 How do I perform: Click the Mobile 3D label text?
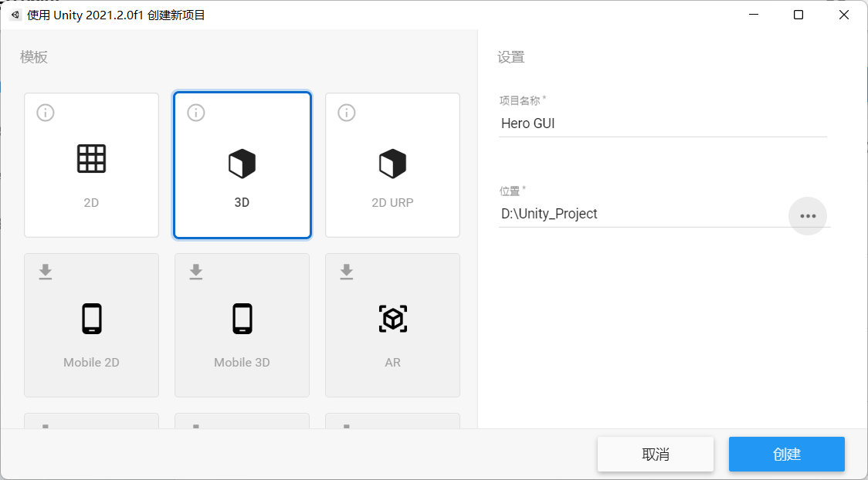pos(242,363)
